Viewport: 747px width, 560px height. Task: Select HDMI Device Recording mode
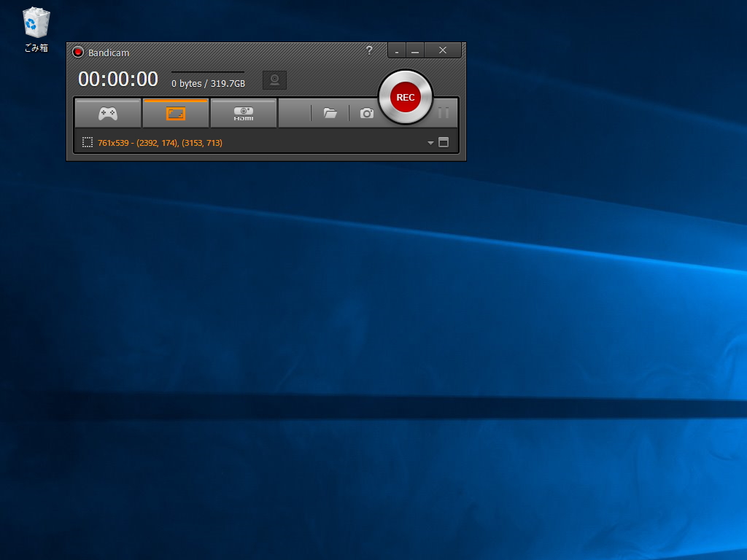pos(244,114)
